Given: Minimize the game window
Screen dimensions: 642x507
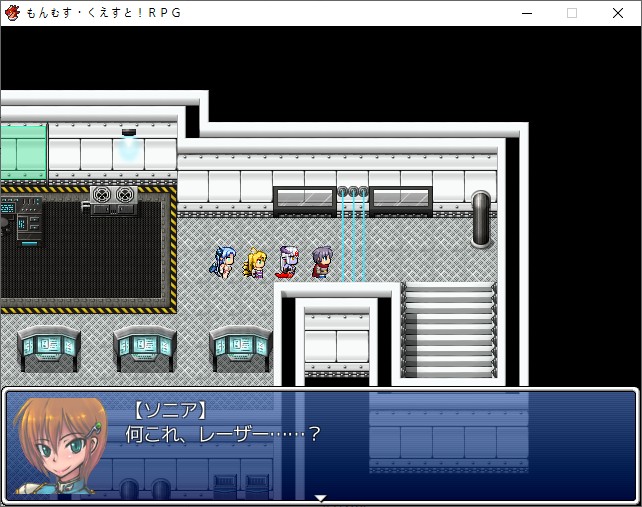Looking at the screenshot, I should (527, 13).
